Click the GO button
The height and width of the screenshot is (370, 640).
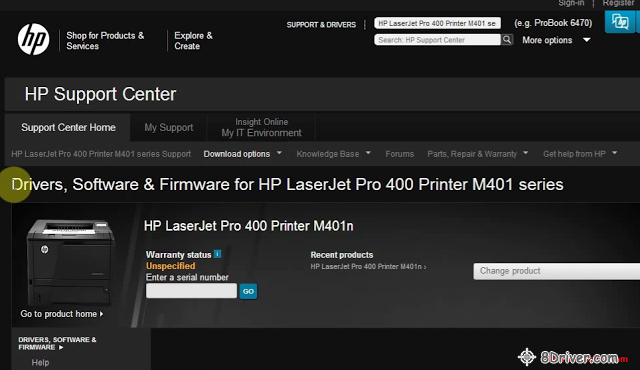point(248,291)
